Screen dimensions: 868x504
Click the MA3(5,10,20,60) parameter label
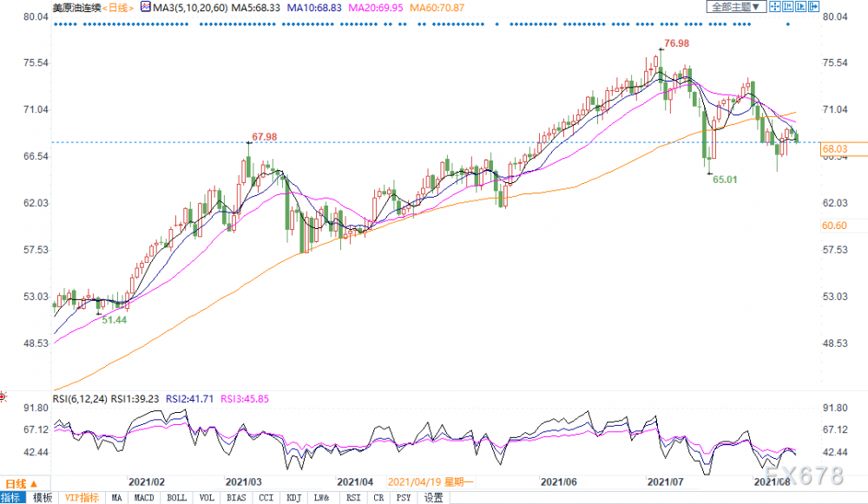click(190, 8)
